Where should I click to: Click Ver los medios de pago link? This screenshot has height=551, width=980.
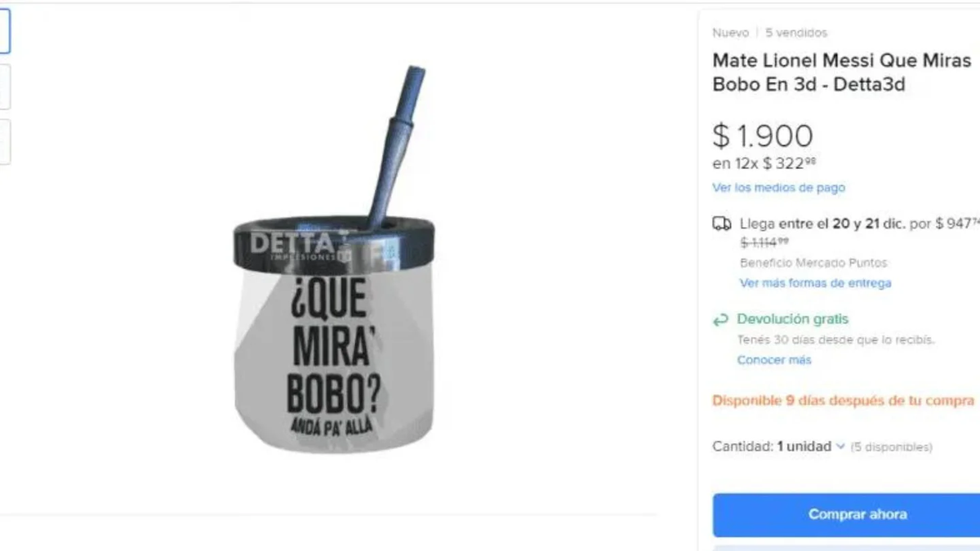[x=778, y=188]
